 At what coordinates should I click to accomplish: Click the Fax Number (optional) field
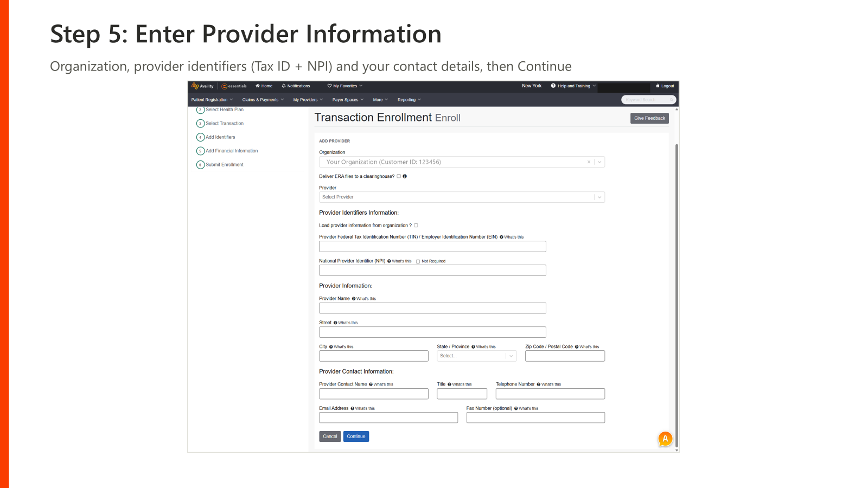535,418
